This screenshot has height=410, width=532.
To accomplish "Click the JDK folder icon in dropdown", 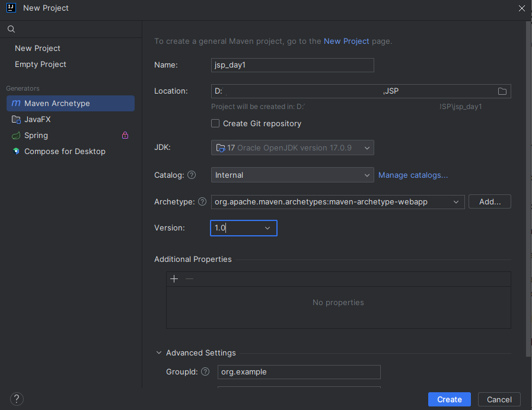I will (221, 148).
